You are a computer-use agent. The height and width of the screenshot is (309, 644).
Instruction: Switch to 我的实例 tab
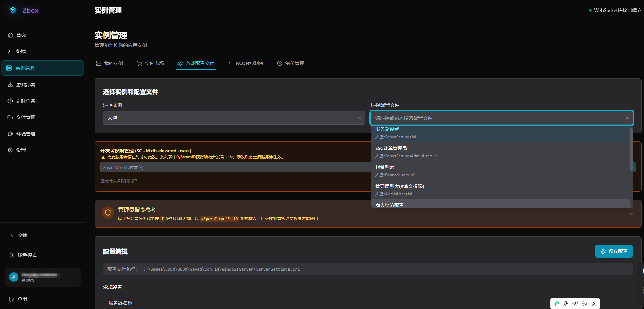point(110,63)
